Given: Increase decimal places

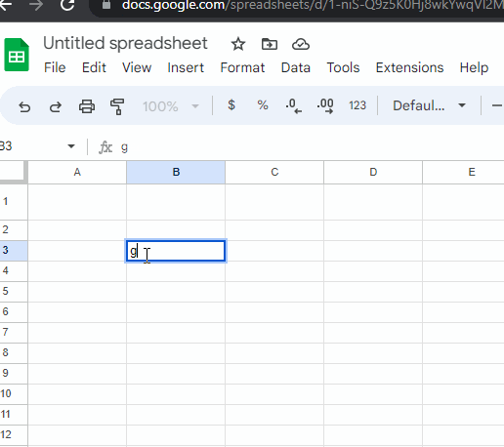Looking at the screenshot, I should [x=325, y=106].
